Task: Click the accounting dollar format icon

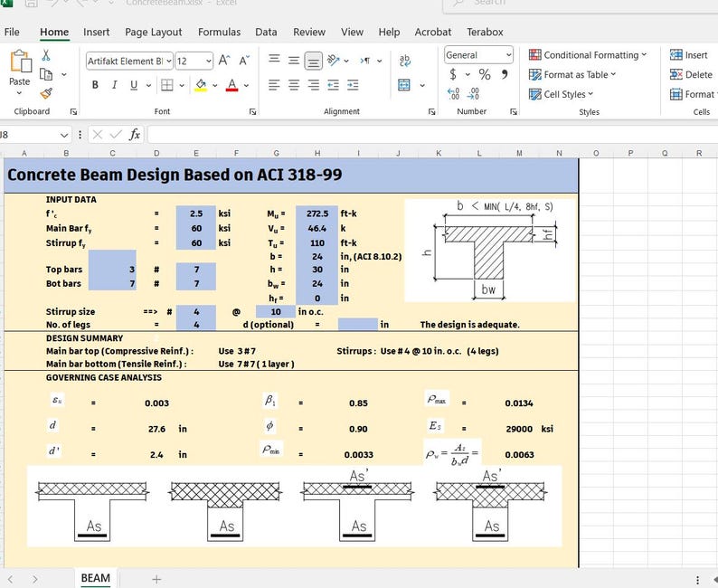Action: pos(453,74)
